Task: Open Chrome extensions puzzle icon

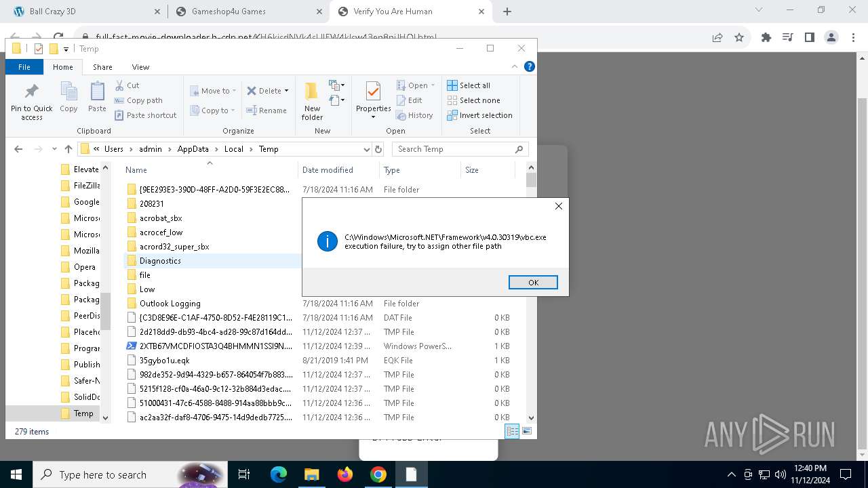Action: pyautogui.click(x=766, y=38)
